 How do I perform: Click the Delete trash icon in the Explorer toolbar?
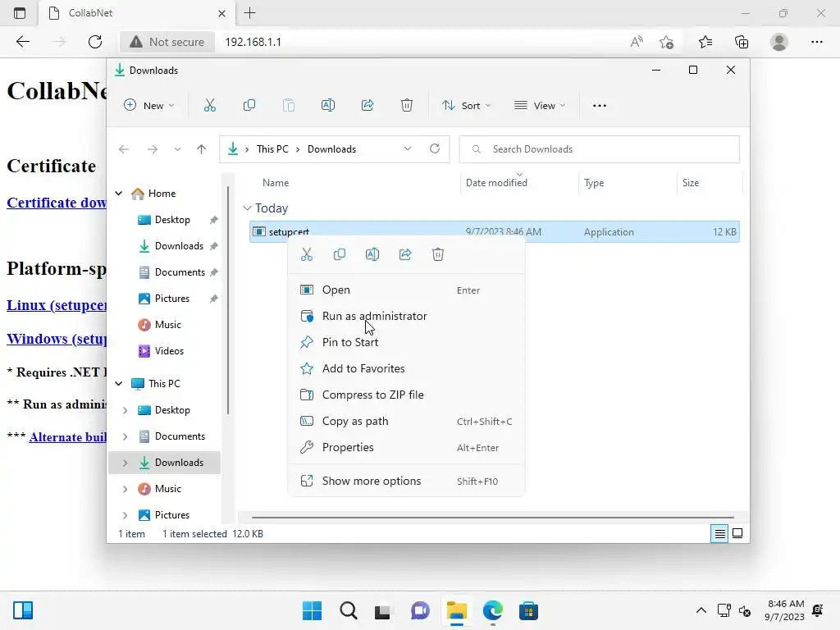pyautogui.click(x=407, y=106)
